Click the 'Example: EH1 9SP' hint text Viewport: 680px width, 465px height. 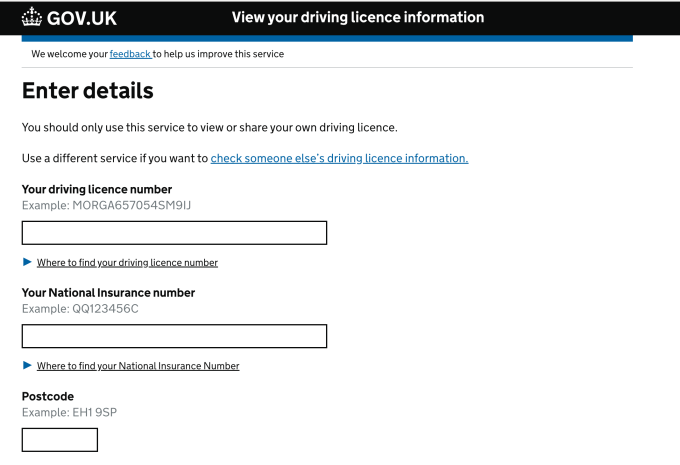point(69,412)
